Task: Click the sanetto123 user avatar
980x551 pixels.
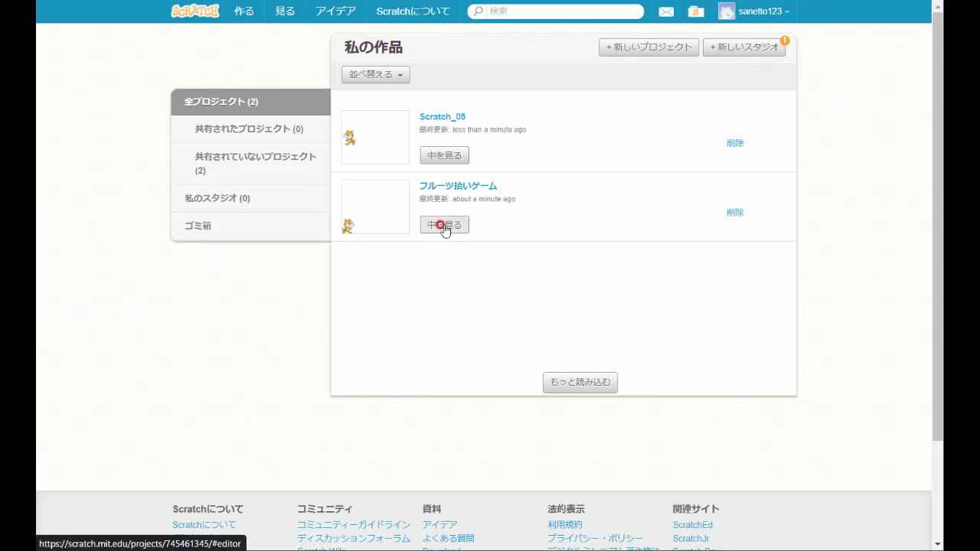Action: click(x=727, y=11)
